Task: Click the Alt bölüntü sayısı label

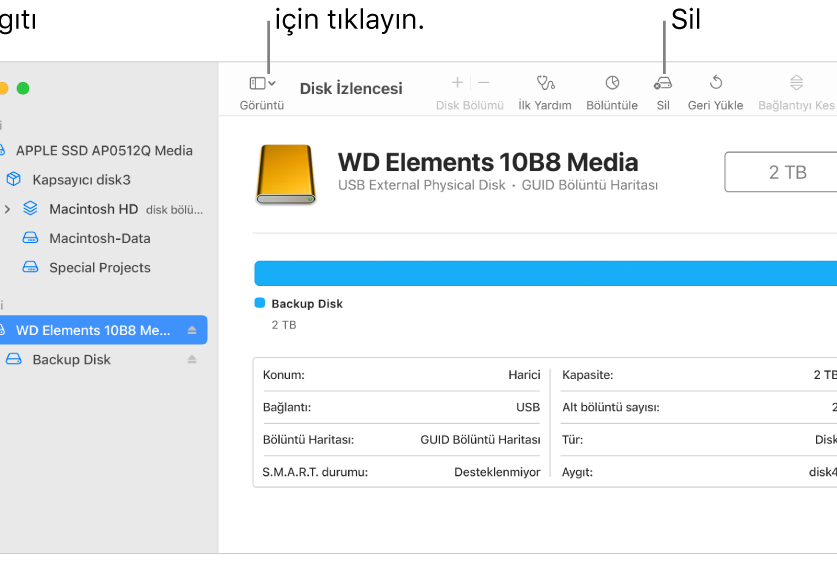Action: [611, 408]
